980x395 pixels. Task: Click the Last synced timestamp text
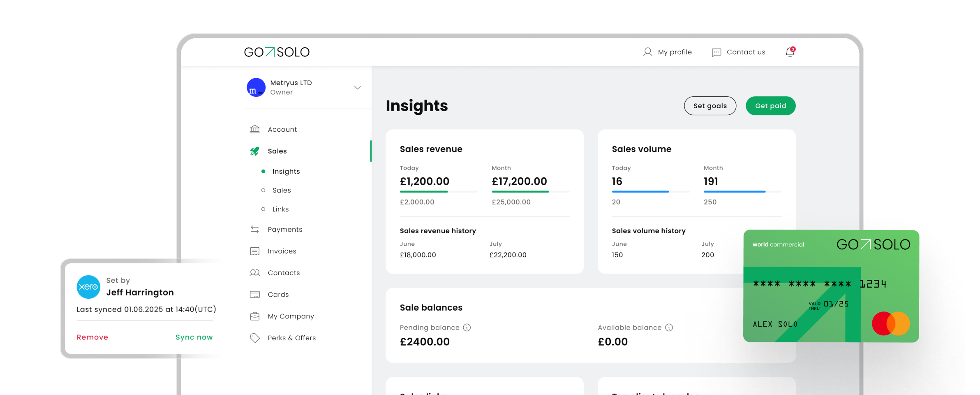[146, 309]
